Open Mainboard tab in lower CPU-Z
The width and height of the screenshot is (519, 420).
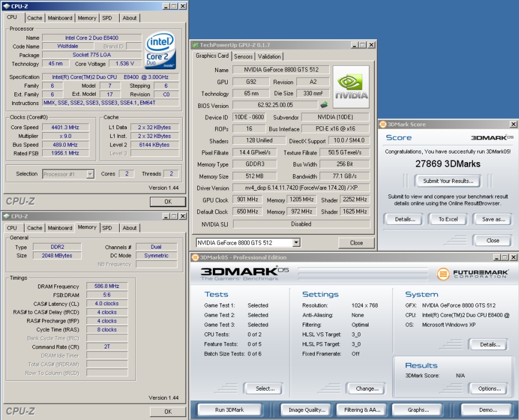pyautogui.click(x=60, y=228)
